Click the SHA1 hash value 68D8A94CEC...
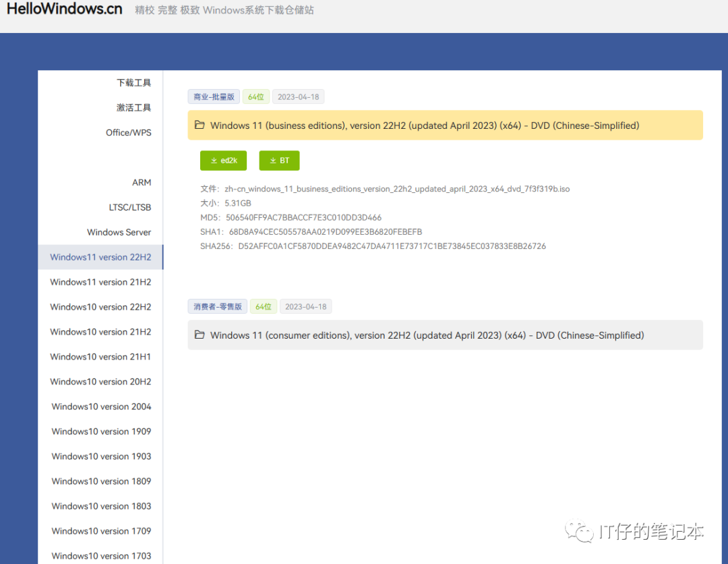728x564 pixels. 326,232
